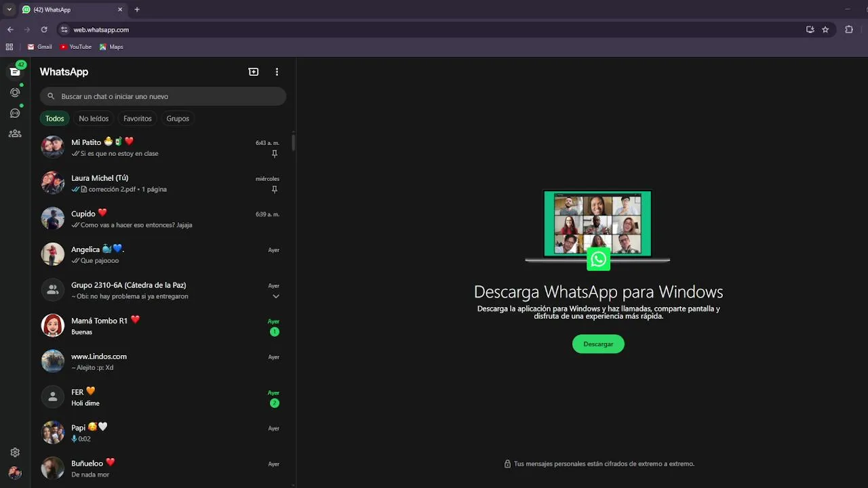
Task: Click the pin icon on Laura Michel chat
Action: point(275,190)
